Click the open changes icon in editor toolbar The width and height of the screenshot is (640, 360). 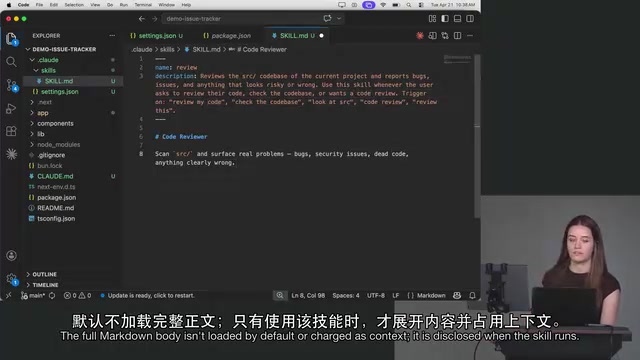pyautogui.click(x=445, y=36)
